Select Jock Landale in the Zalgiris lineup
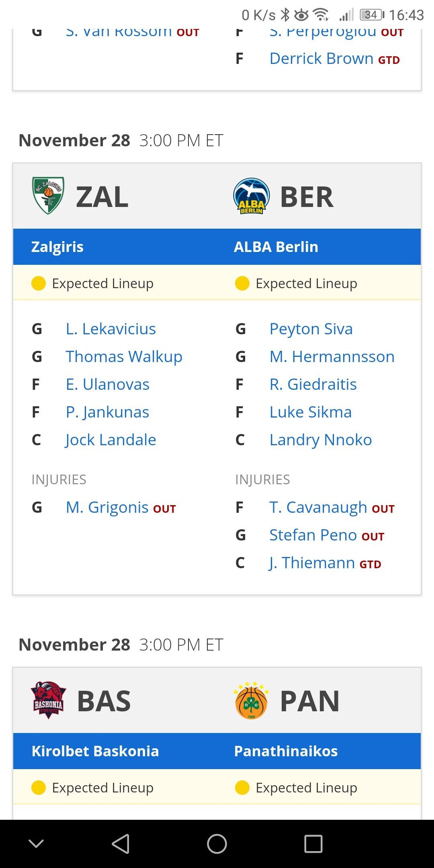 [x=111, y=440]
